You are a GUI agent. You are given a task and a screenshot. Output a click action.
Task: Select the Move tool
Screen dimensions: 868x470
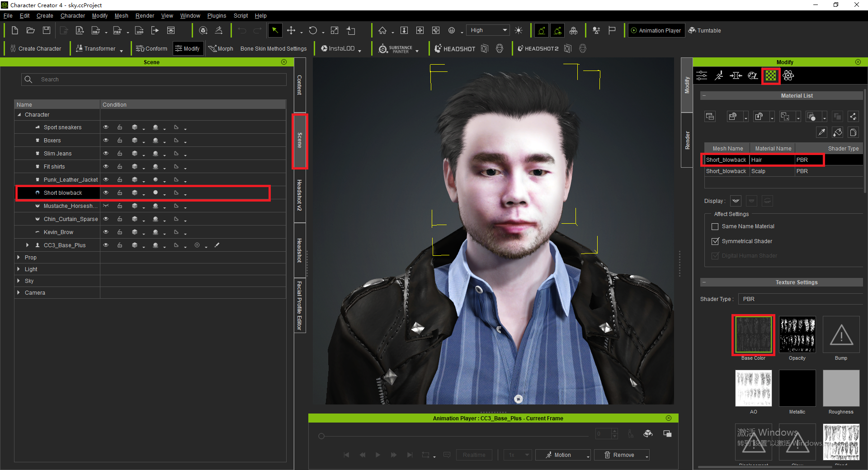tap(291, 30)
